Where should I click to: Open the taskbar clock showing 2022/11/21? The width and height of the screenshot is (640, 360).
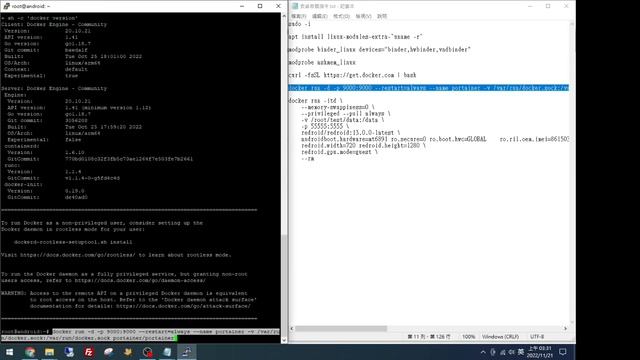click(x=540, y=352)
